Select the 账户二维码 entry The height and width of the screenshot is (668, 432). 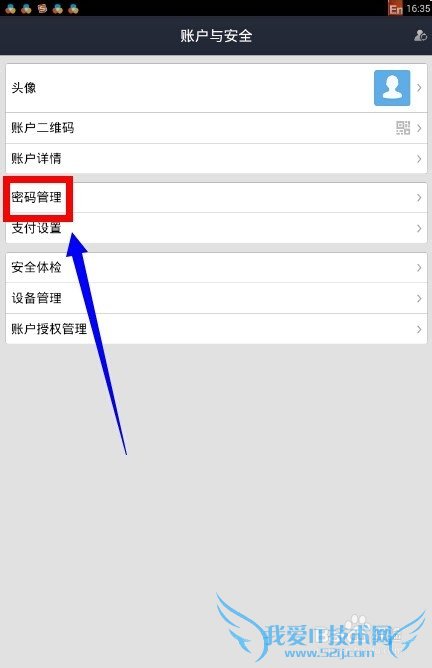(216, 128)
